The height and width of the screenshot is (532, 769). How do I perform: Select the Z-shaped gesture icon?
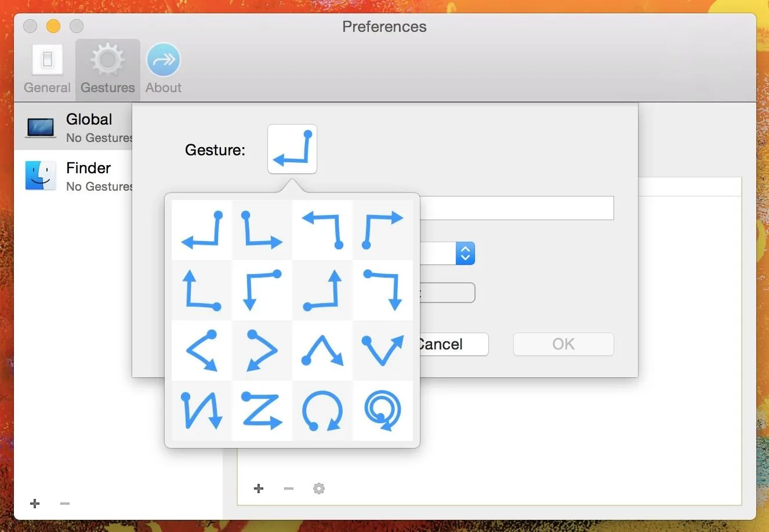pos(262,411)
